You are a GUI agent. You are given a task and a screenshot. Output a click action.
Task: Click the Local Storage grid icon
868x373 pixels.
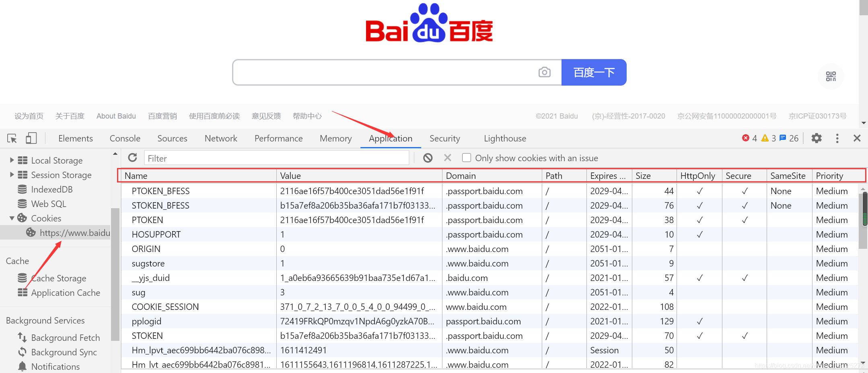coord(23,160)
